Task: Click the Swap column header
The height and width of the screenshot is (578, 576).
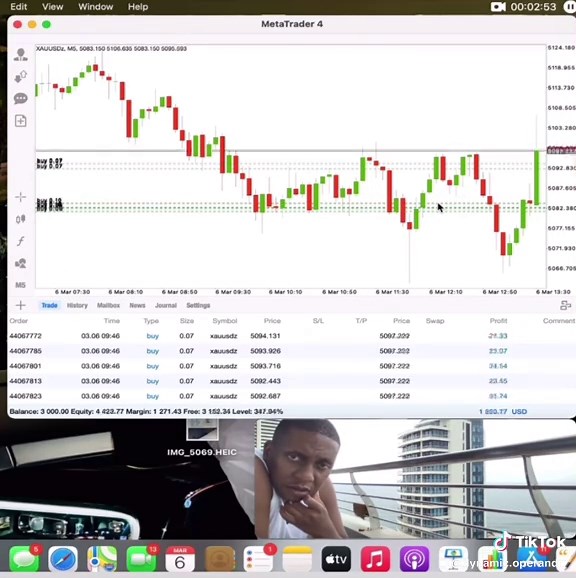Action: (435, 321)
